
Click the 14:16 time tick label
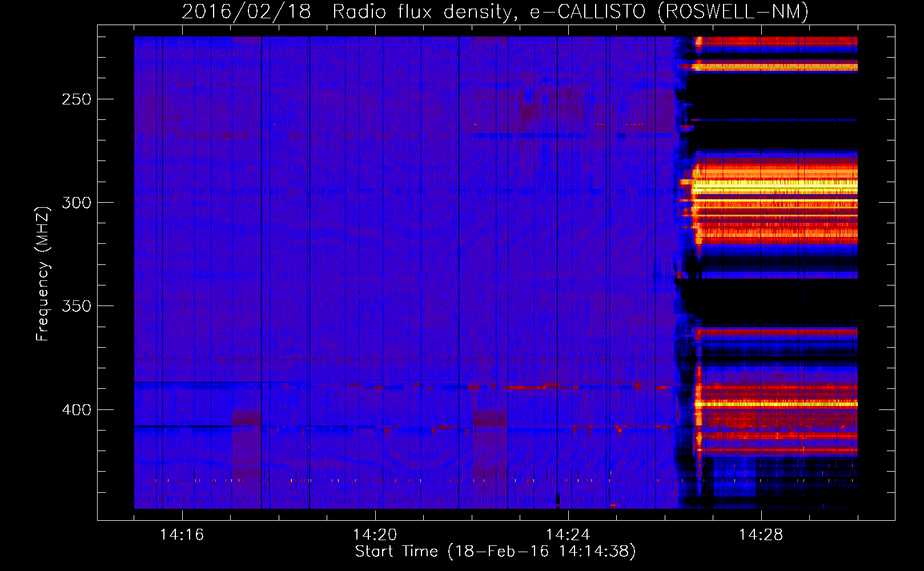[x=182, y=534]
